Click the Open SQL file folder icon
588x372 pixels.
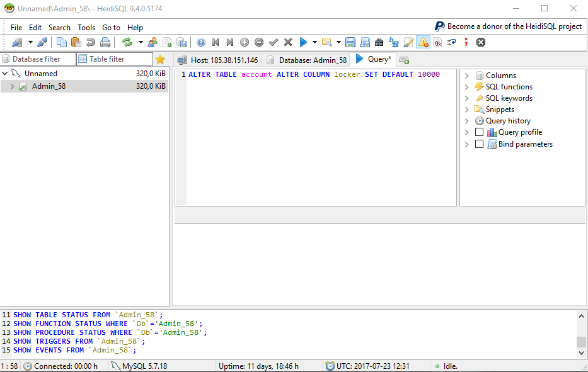pos(327,42)
